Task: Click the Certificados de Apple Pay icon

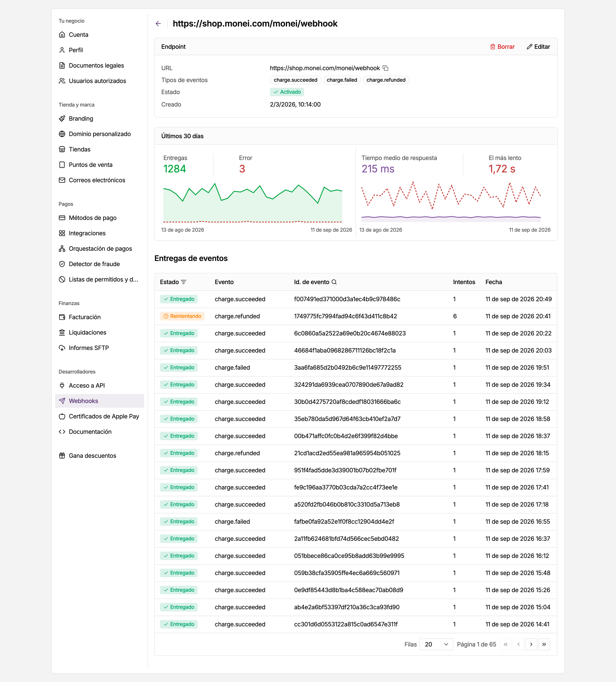Action: coord(62,417)
